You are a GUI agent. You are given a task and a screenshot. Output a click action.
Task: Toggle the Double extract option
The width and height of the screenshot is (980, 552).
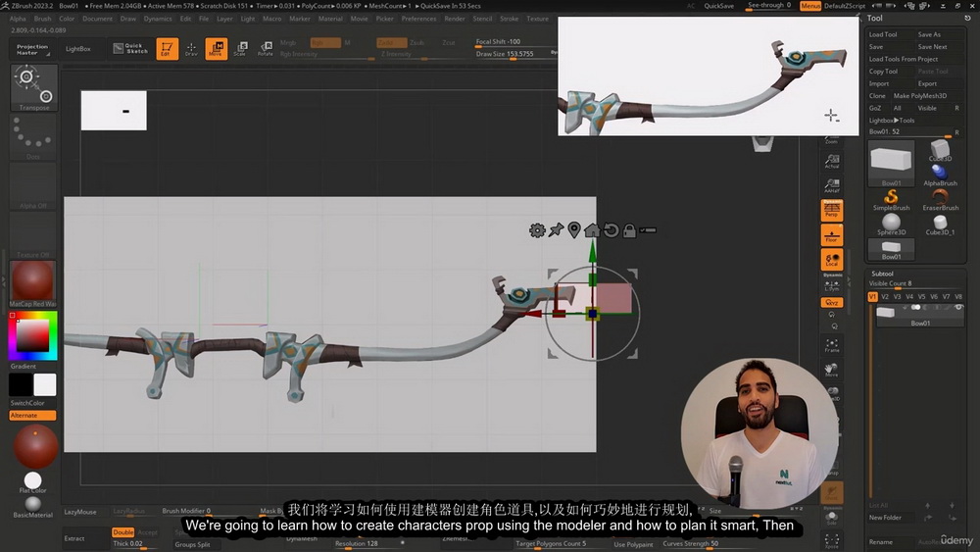tap(123, 532)
